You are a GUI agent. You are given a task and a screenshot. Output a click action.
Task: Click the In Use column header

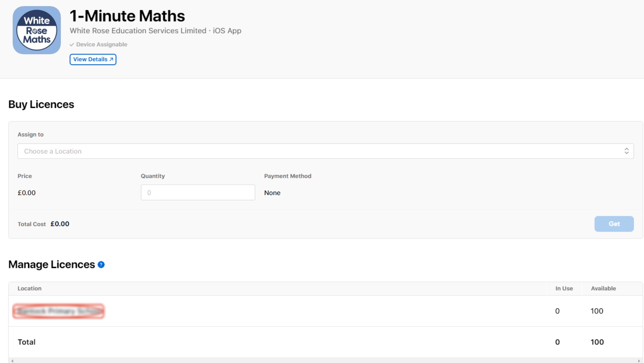pos(564,288)
